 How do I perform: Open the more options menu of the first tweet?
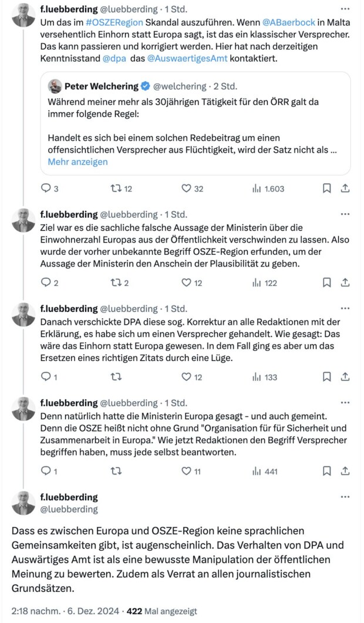click(345, 9)
